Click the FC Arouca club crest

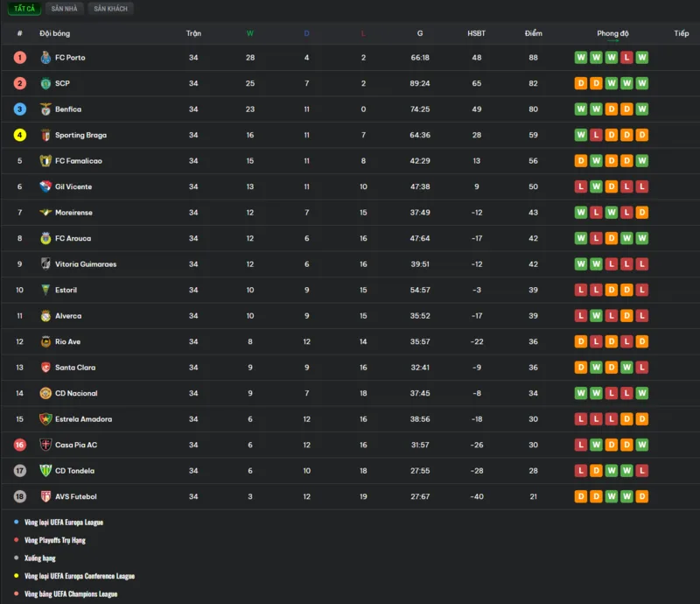[45, 239]
